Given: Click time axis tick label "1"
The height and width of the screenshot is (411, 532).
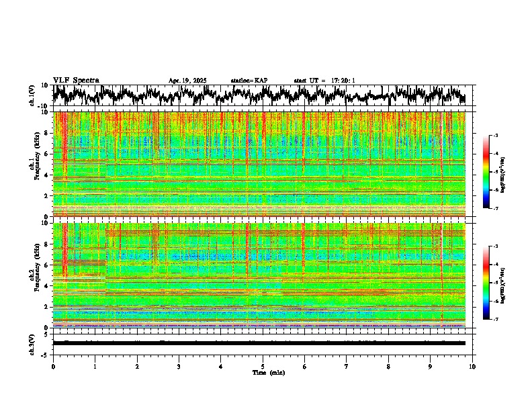Looking at the screenshot, I should [x=95, y=367].
